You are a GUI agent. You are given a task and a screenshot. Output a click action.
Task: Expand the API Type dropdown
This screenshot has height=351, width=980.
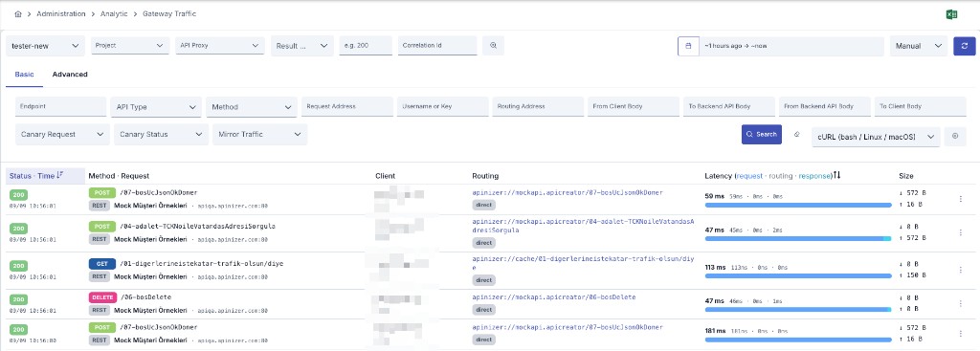tap(156, 107)
